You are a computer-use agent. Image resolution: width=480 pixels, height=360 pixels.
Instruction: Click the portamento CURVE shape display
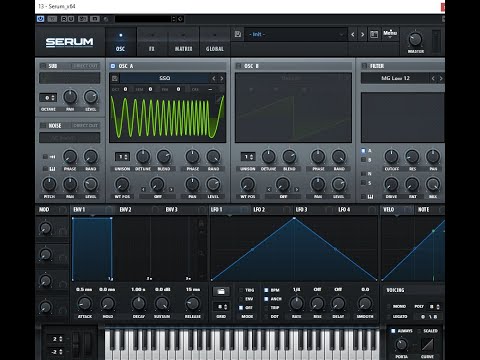tap(427, 344)
